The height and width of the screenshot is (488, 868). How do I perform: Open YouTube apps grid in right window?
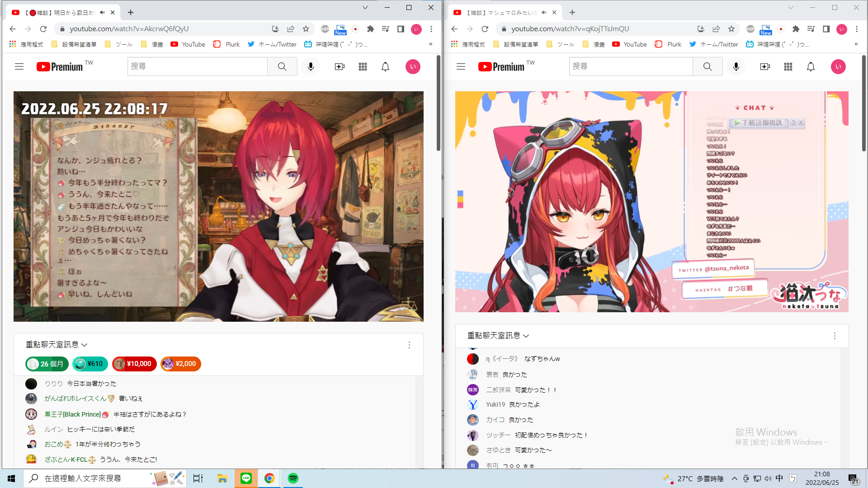pos(788,66)
